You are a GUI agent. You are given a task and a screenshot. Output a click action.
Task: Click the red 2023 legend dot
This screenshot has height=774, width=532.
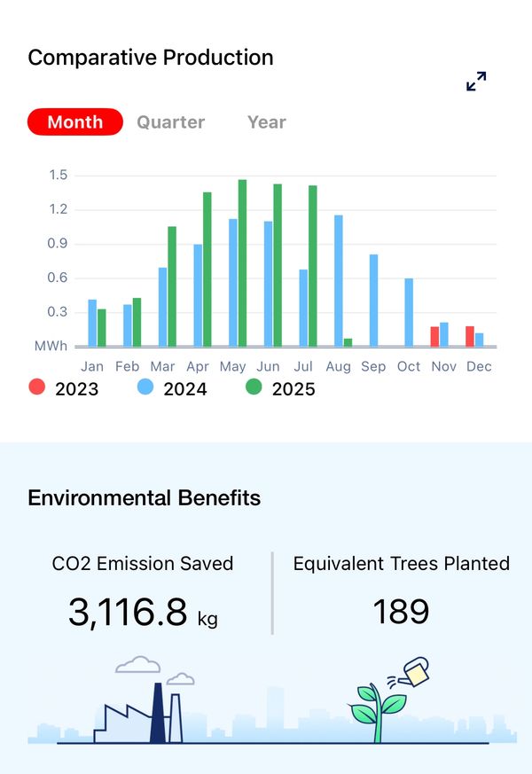(37, 387)
